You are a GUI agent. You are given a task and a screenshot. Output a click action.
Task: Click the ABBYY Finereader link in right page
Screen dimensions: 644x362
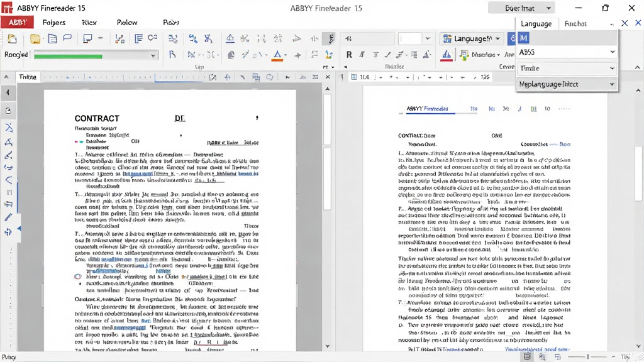[427, 109]
